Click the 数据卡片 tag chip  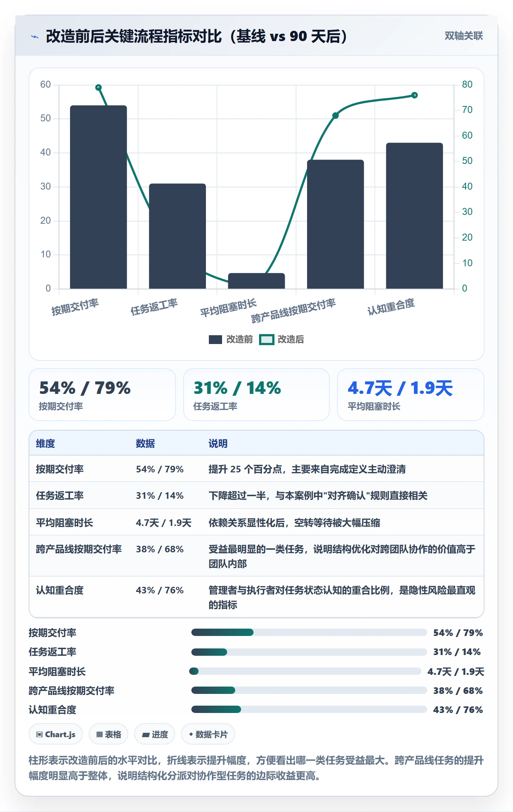(208, 734)
